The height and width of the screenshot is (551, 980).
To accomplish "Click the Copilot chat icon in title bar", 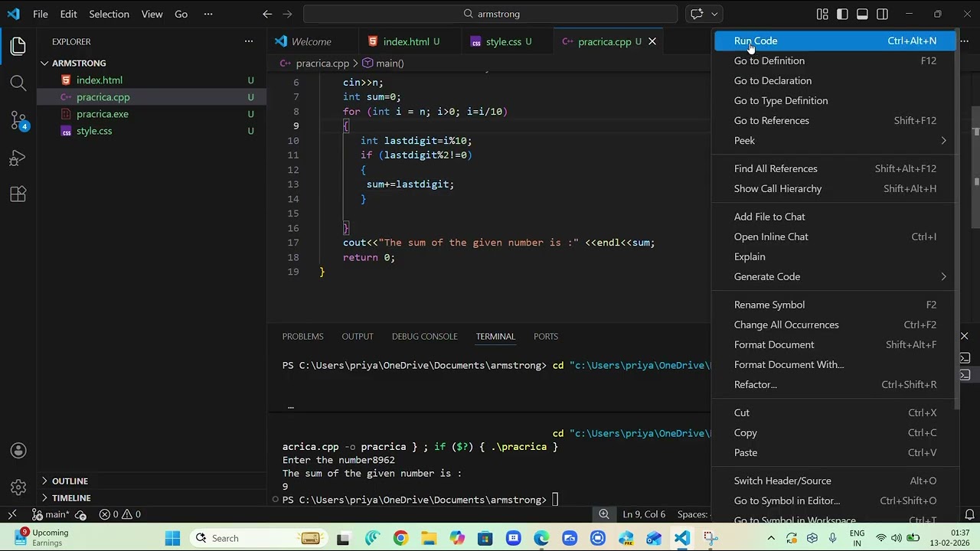I will (697, 14).
